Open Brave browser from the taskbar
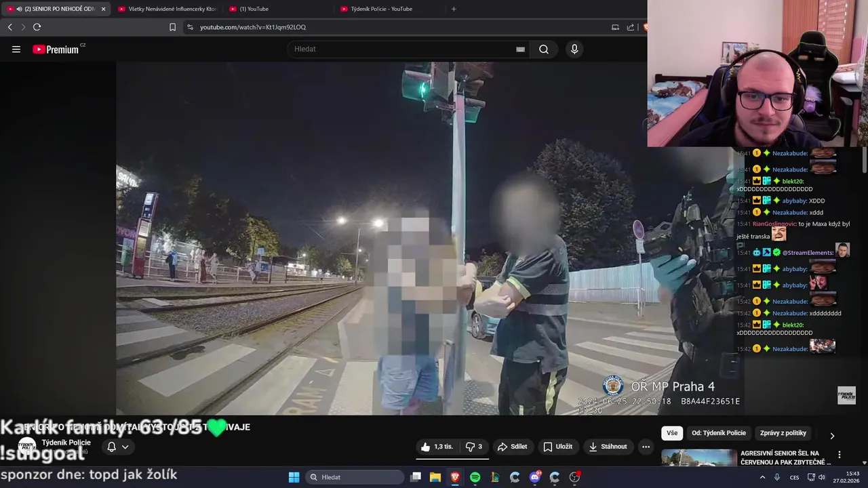The width and height of the screenshot is (868, 488). (x=455, y=477)
